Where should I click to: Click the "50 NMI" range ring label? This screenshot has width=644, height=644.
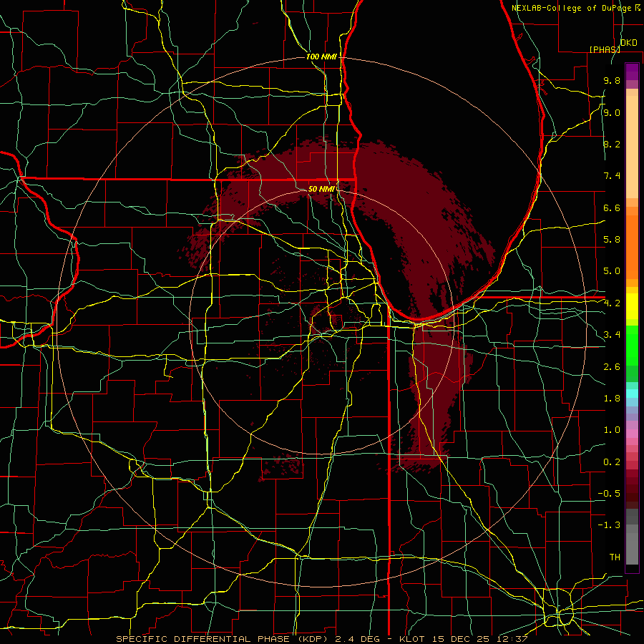tap(321, 189)
